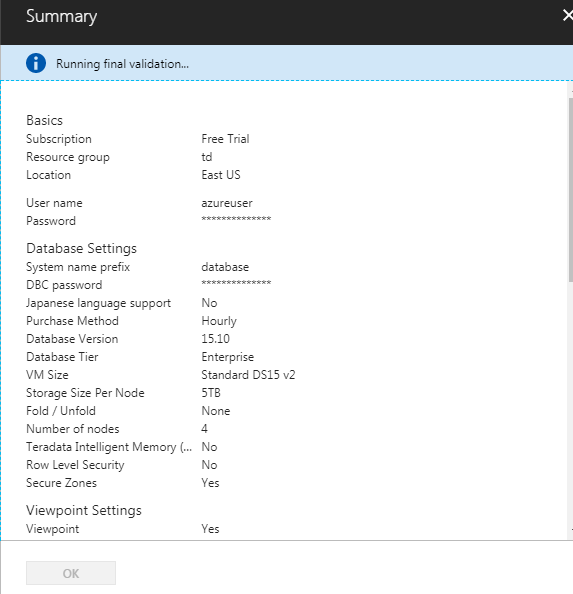Click the blue info icon in the validation banner
This screenshot has width=573, height=594.
point(36,63)
